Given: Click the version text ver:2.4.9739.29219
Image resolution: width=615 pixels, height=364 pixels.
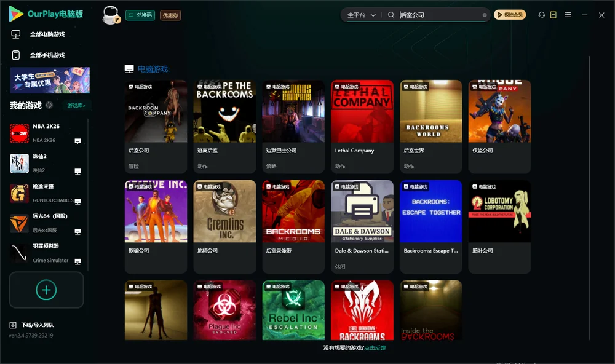Looking at the screenshot, I should (x=31, y=335).
